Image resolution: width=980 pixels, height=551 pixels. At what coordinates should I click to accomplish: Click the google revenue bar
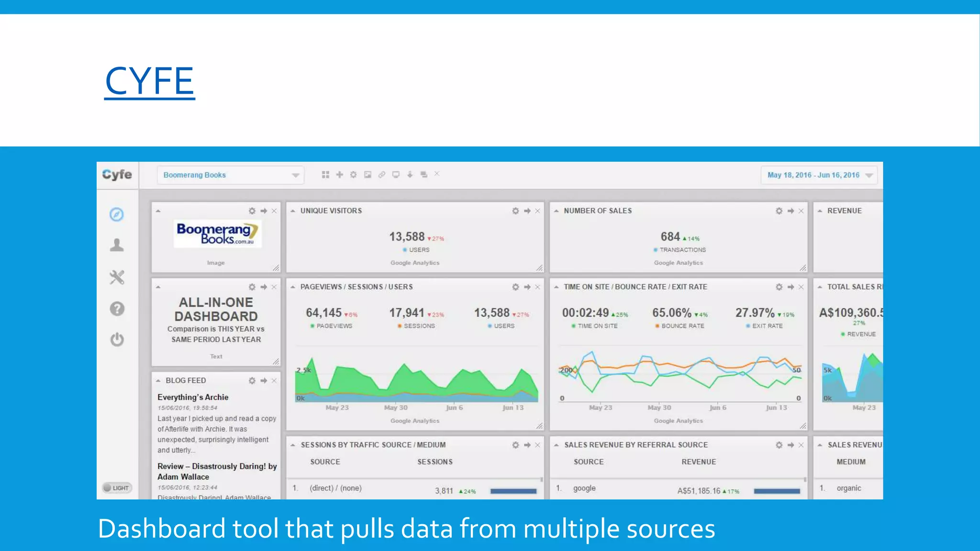tap(777, 491)
